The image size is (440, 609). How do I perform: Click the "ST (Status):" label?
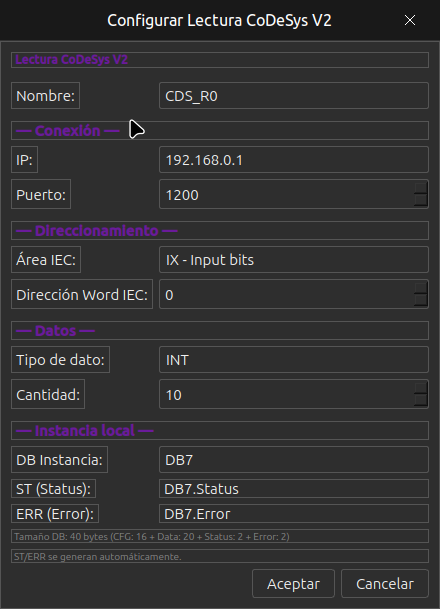click(53, 489)
